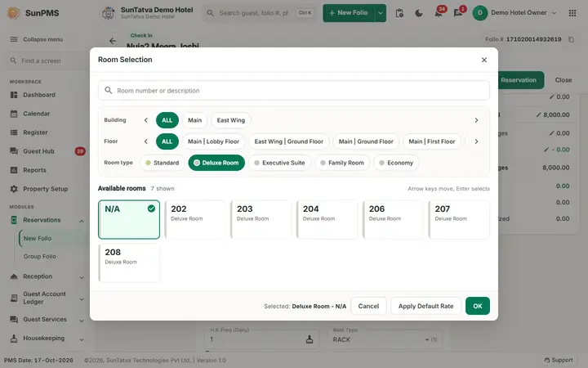The image size is (588, 368).
Task: Select room 202 Deluxe Room card
Action: point(195,219)
